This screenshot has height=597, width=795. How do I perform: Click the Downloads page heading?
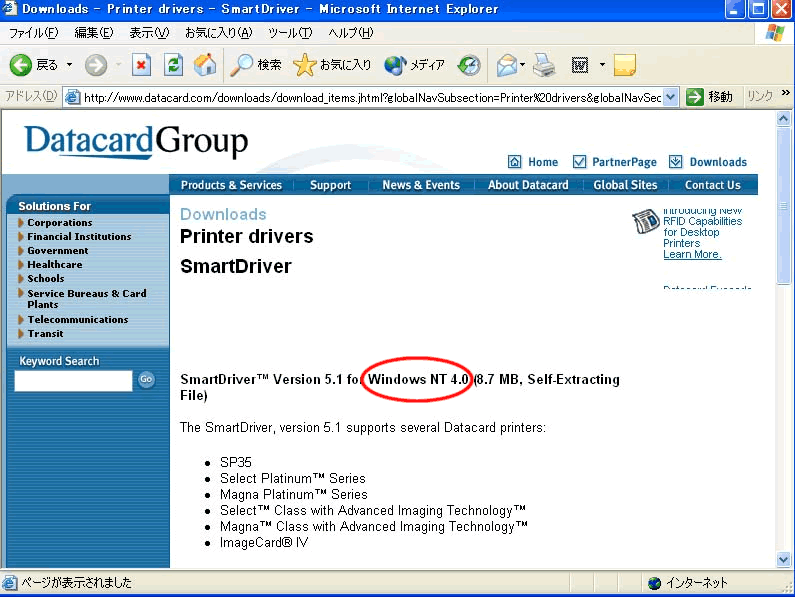click(x=223, y=214)
